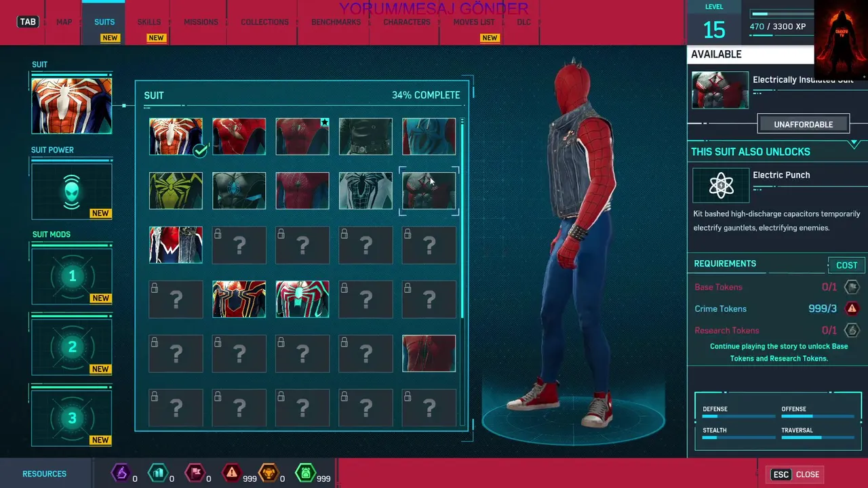Click the current Suit preview on left

coord(72,106)
